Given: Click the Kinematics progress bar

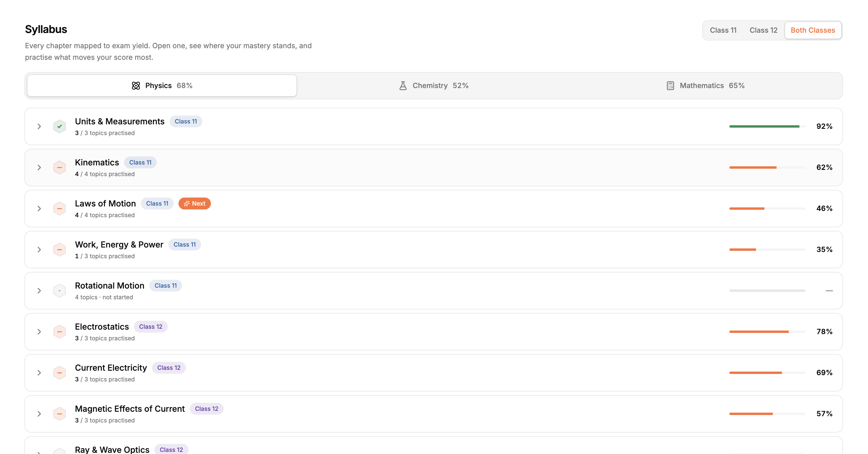Looking at the screenshot, I should pyautogui.click(x=767, y=167).
